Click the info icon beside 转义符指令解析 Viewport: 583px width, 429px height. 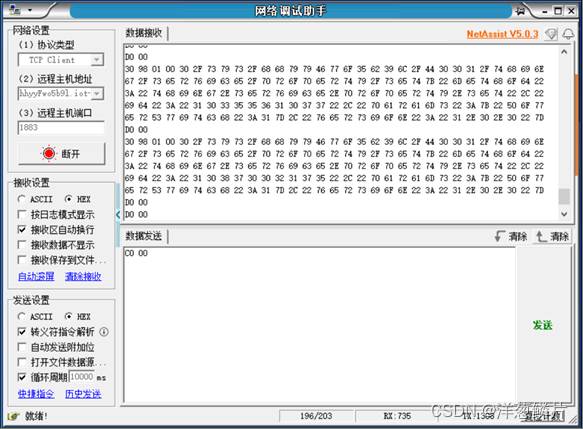coord(104,332)
